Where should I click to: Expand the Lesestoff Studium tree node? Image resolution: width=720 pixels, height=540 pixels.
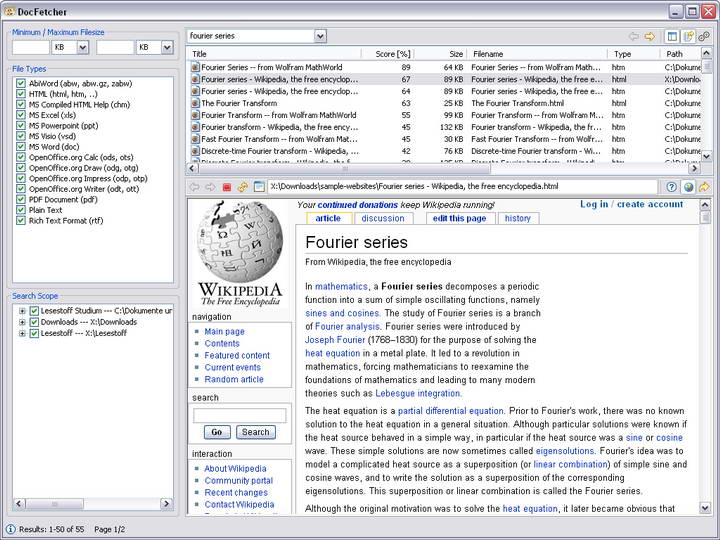point(22,311)
